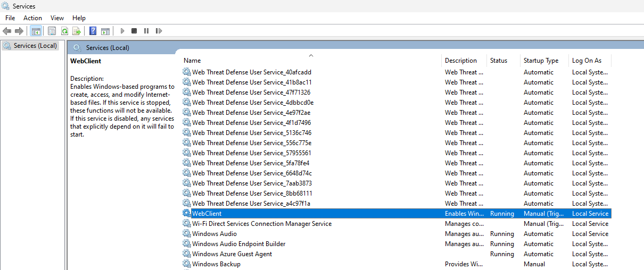Viewport: 644px width, 270px height.
Task: Select Web Threat Defense User Service_4f1d7496
Action: [x=251, y=123]
